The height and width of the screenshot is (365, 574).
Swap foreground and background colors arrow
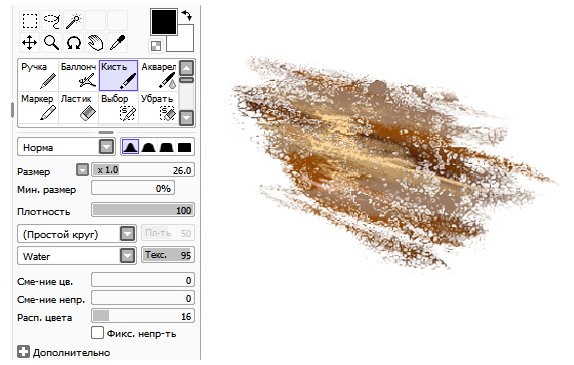click(x=187, y=15)
